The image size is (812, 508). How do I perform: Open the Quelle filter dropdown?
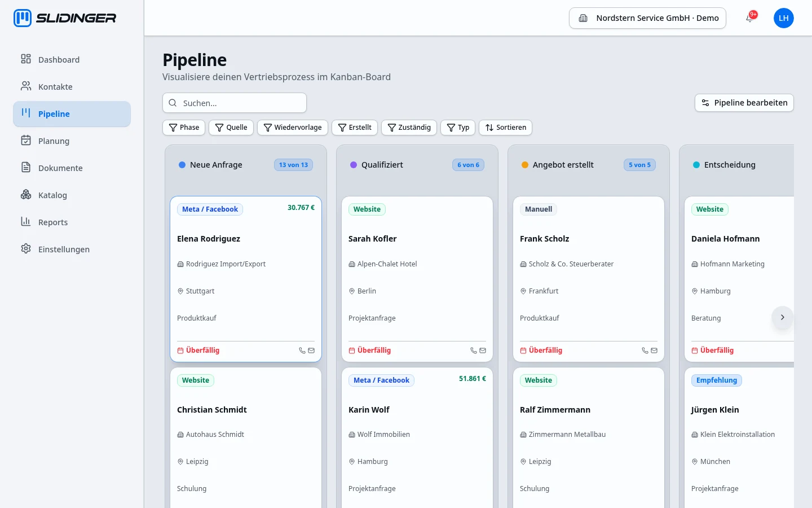click(x=231, y=128)
